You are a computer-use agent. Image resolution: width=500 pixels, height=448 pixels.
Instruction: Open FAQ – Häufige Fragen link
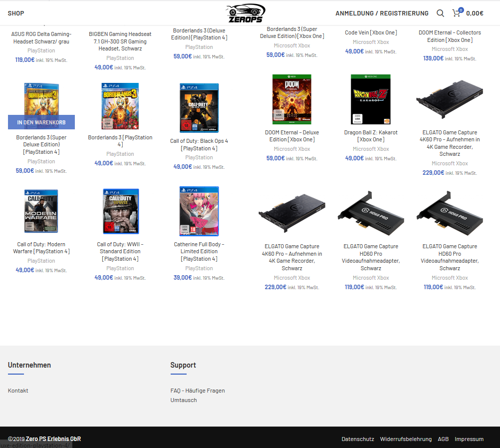pyautogui.click(x=198, y=391)
